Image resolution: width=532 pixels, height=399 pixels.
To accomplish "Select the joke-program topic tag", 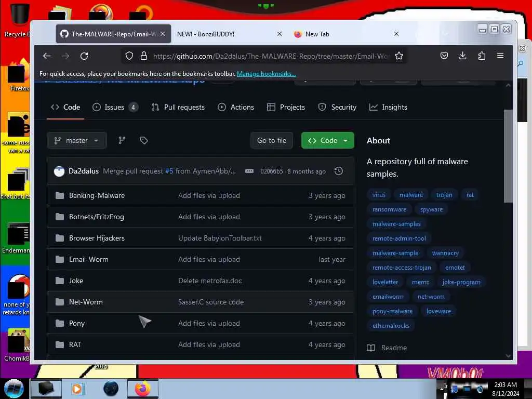I will [x=461, y=282].
